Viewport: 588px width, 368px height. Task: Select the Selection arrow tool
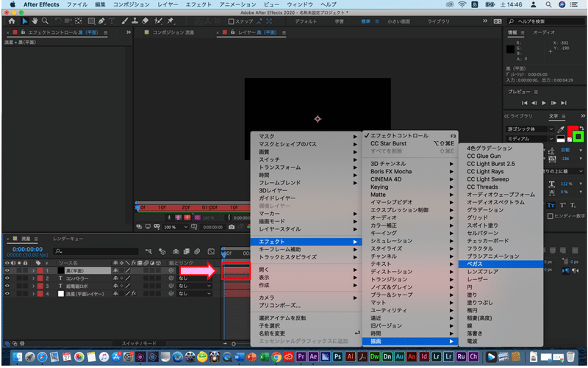click(24, 21)
